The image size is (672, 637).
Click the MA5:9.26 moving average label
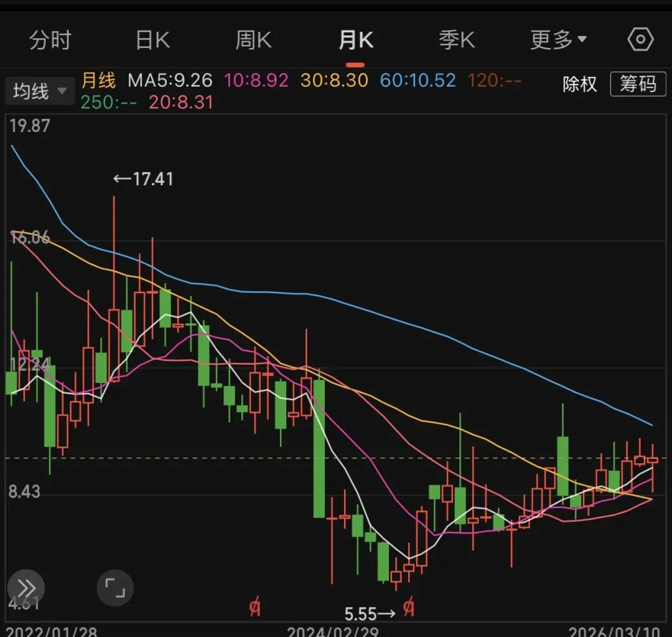click(170, 80)
